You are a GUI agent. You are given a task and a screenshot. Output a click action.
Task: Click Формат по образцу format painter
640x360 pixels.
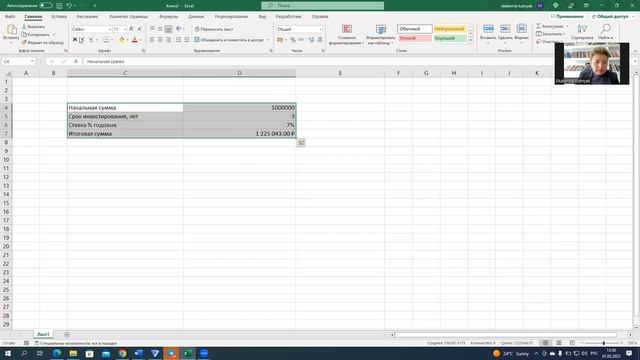[x=42, y=42]
